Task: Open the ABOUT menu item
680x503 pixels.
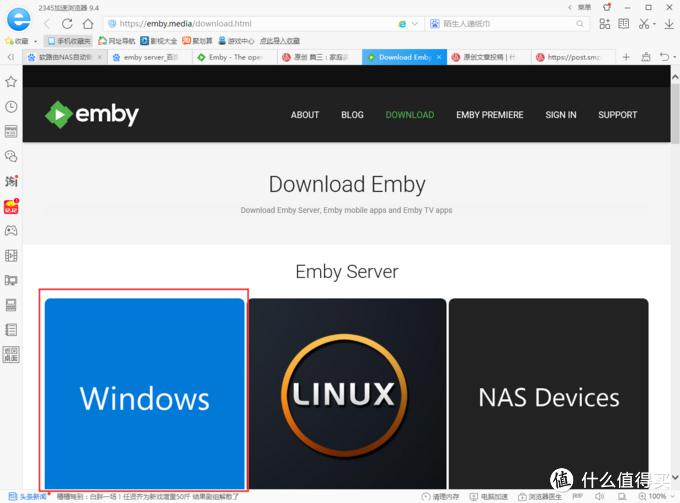Action: coord(305,115)
